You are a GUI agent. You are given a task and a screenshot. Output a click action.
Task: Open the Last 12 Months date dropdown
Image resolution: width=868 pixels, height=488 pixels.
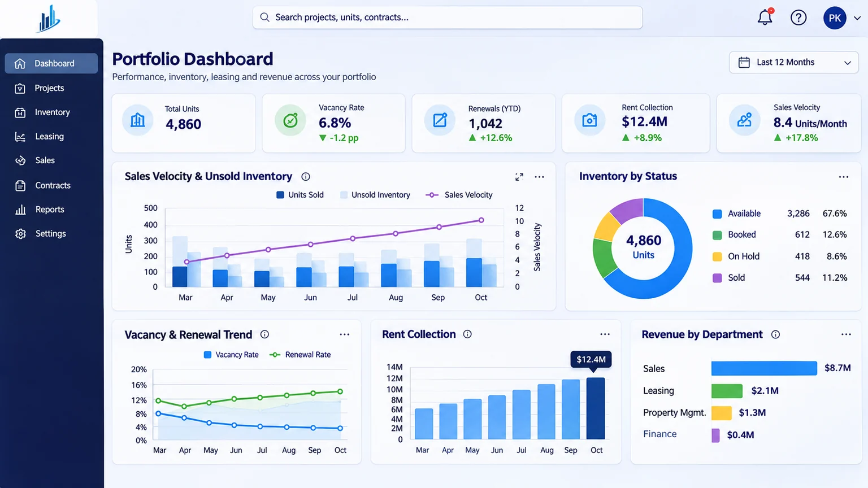click(793, 62)
